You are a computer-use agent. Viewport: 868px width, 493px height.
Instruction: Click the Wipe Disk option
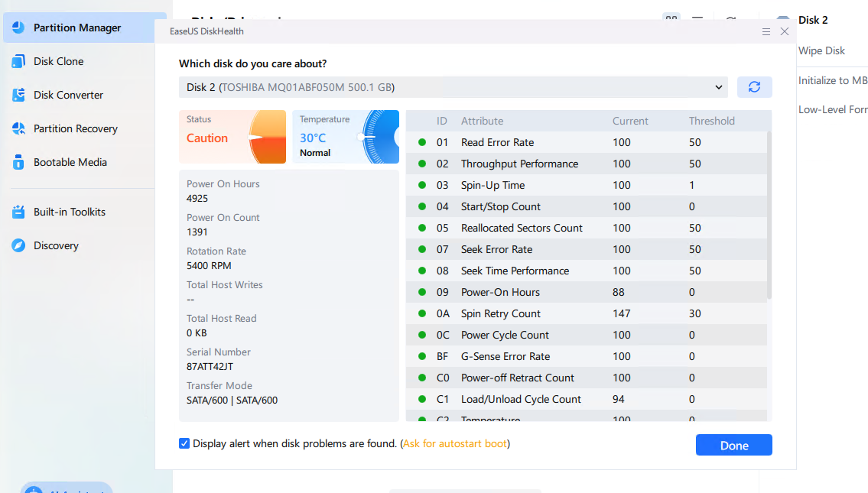coord(821,50)
